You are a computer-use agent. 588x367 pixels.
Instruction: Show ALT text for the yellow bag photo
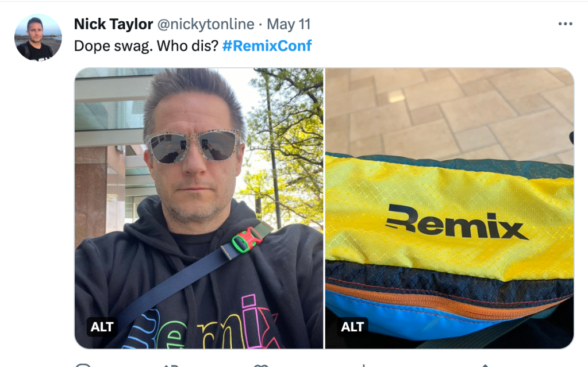(x=352, y=327)
